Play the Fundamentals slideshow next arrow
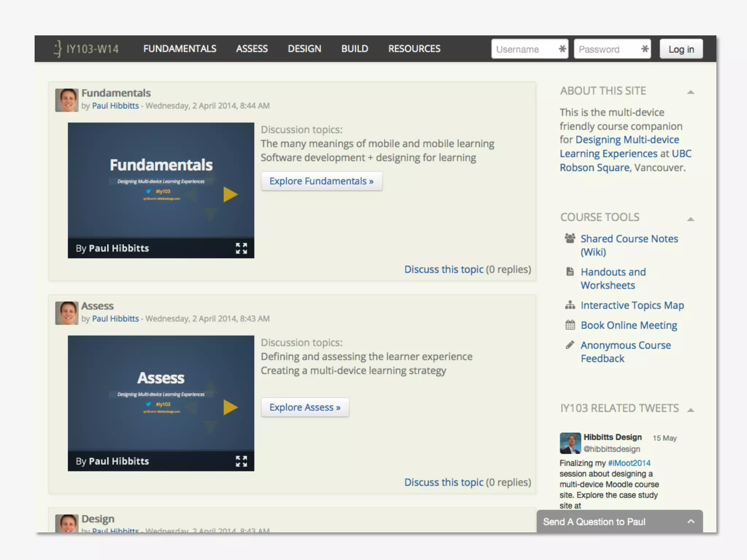Image resolution: width=747 pixels, height=560 pixels. tap(230, 194)
